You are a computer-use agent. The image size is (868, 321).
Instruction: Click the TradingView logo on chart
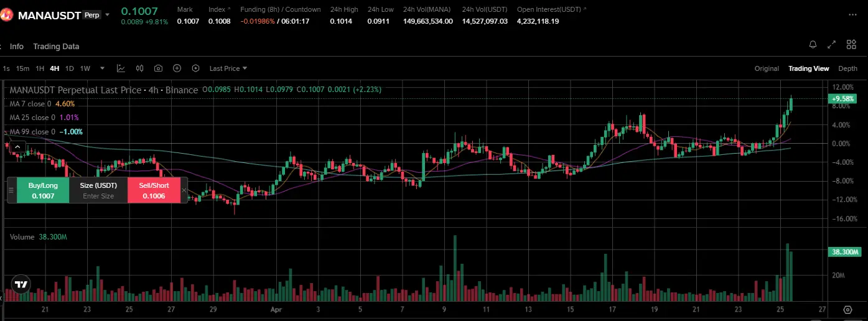(x=21, y=284)
